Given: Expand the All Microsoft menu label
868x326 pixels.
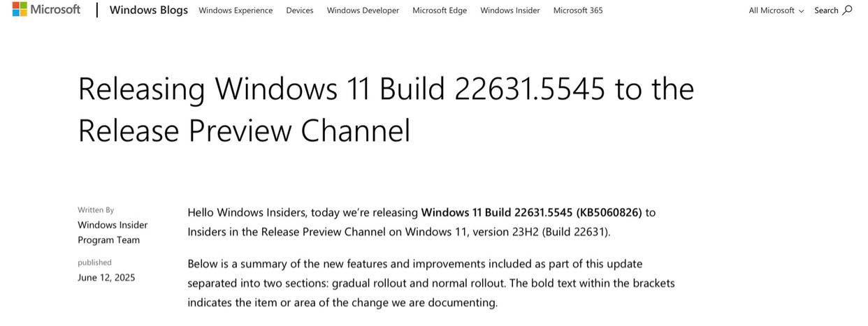Looking at the screenshot, I should click(772, 10).
